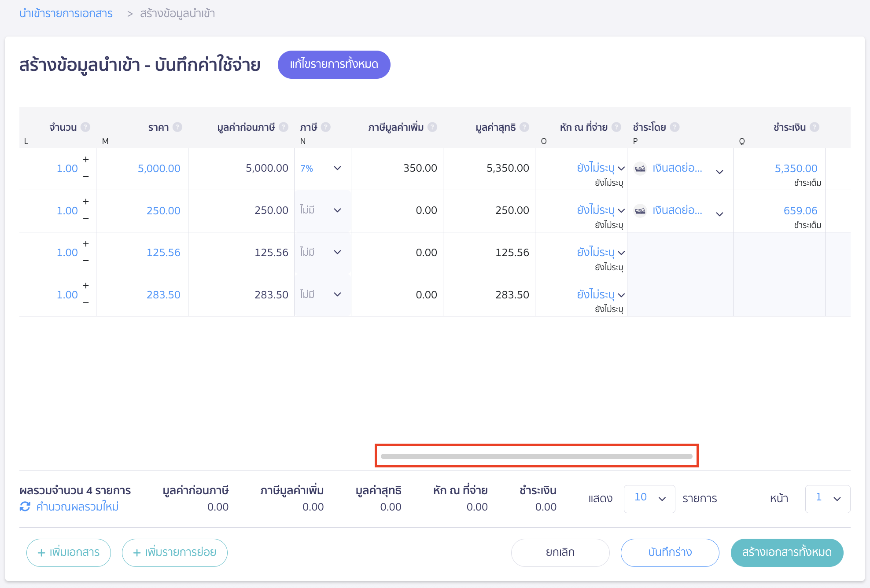Image resolution: width=870 pixels, height=588 pixels.
Task: Open the page number dropdown showing 1
Action: coord(827,498)
